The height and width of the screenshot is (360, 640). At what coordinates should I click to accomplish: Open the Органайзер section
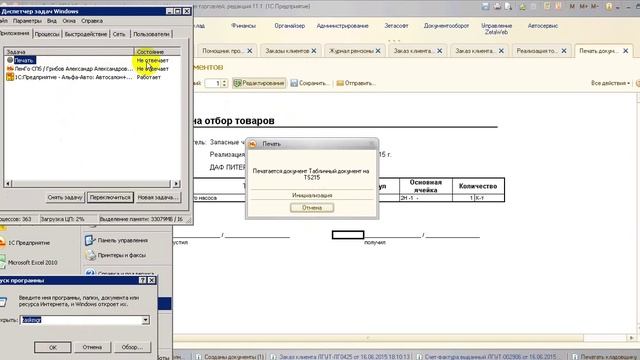click(x=289, y=26)
